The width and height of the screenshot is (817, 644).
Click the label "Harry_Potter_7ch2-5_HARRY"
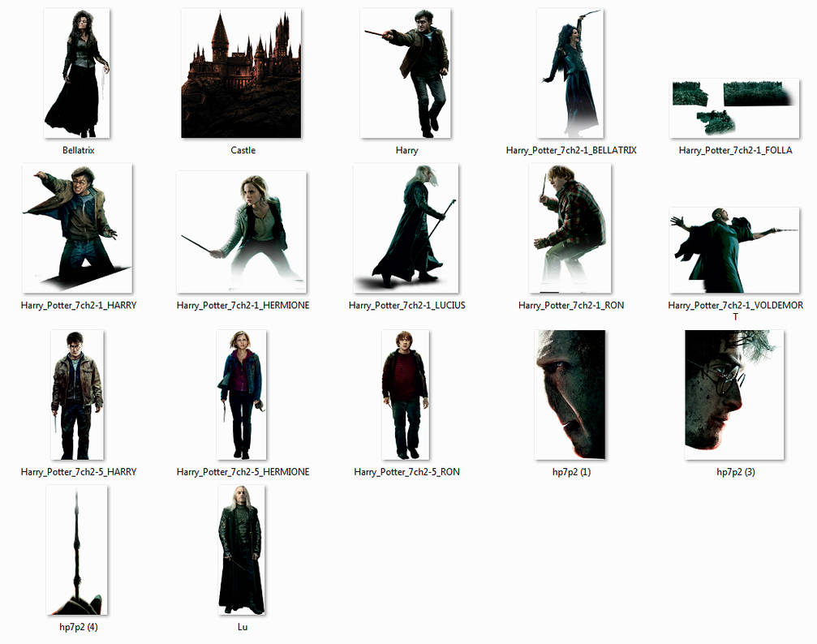(x=79, y=471)
